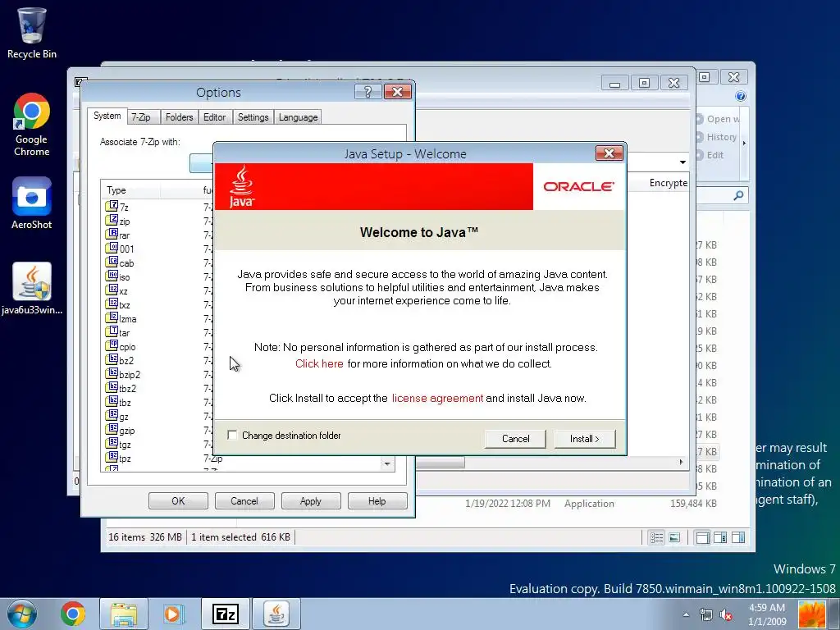This screenshot has height=630, width=840.
Task: Click the Encrypted column header
Action: (668, 183)
